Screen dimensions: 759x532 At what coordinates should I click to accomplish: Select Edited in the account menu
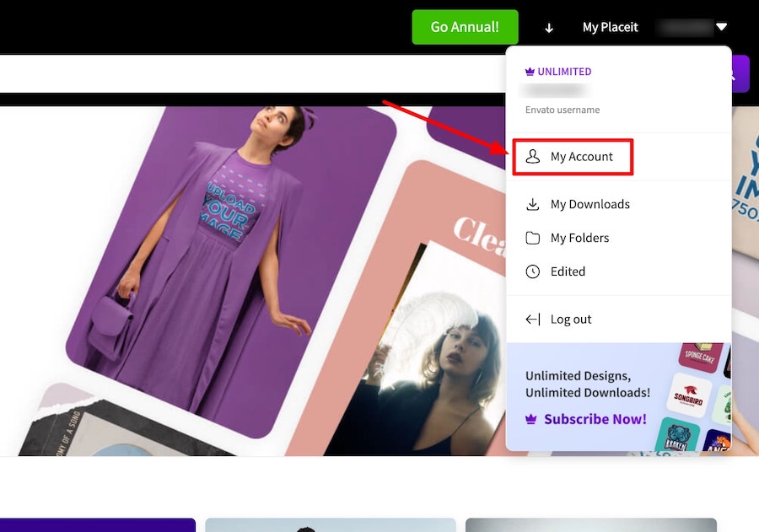click(568, 271)
